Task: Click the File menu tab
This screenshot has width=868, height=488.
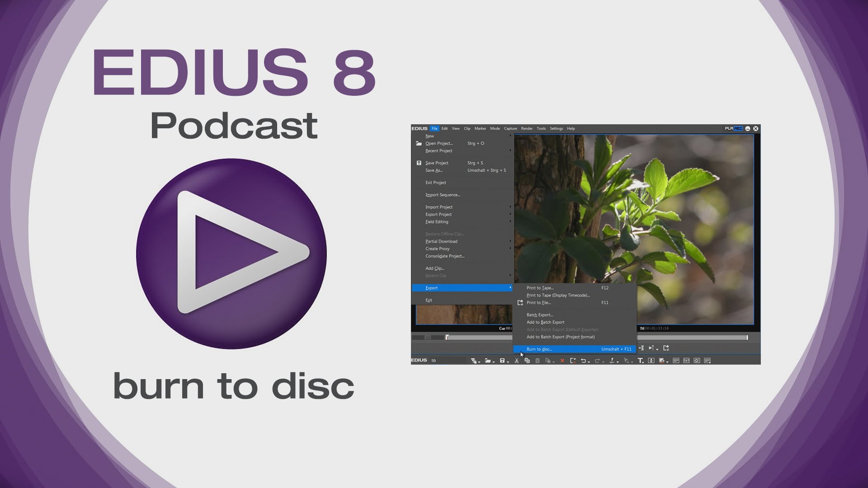Action: 434,128
